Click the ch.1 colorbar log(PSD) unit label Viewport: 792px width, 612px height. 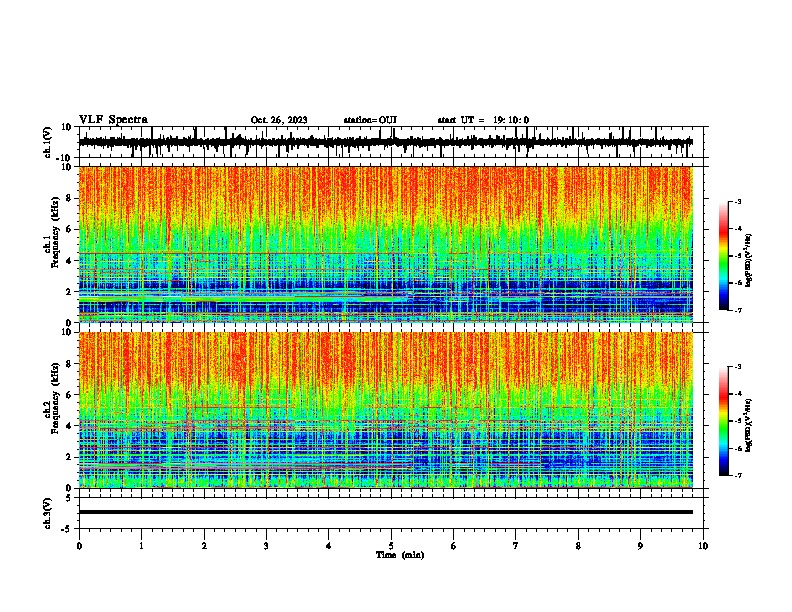click(x=749, y=260)
